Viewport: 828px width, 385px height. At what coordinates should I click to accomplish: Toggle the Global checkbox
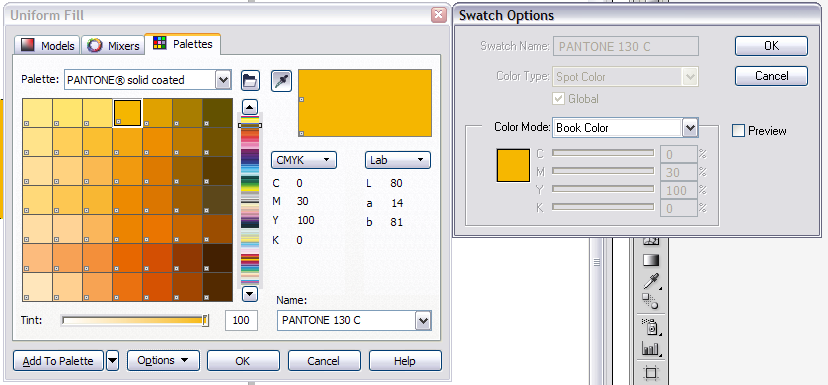(x=558, y=99)
